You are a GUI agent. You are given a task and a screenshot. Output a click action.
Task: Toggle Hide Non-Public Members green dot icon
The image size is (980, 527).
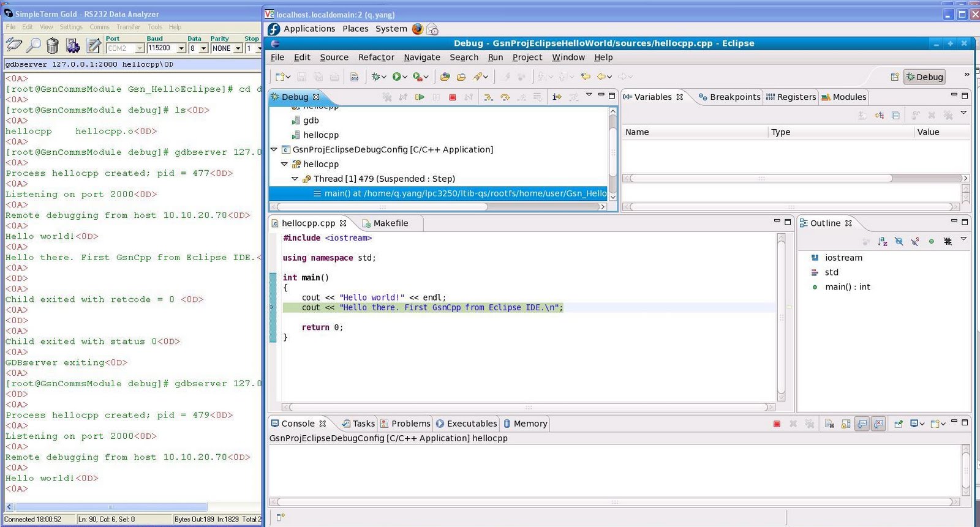932,241
